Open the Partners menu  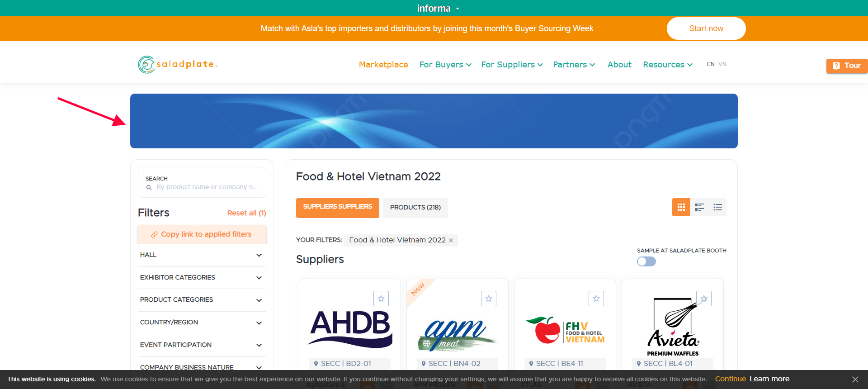[x=574, y=65]
